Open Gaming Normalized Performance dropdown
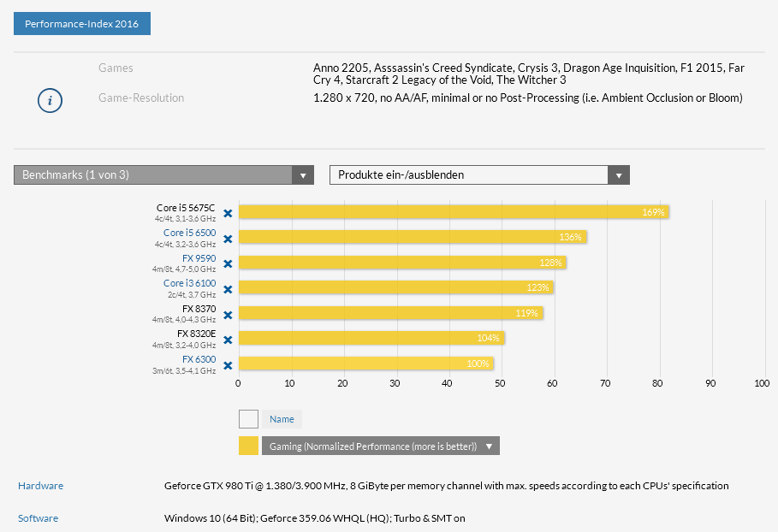The image size is (778, 532). point(381,446)
